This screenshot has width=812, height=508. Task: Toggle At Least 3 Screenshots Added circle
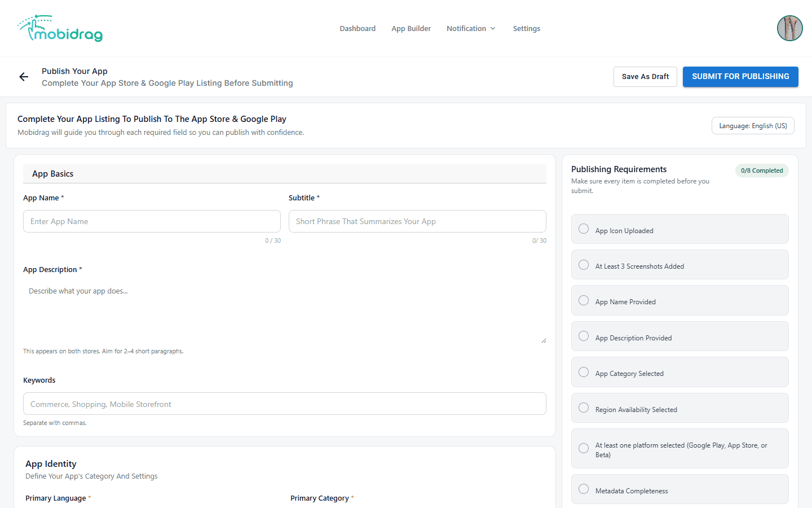(584, 265)
